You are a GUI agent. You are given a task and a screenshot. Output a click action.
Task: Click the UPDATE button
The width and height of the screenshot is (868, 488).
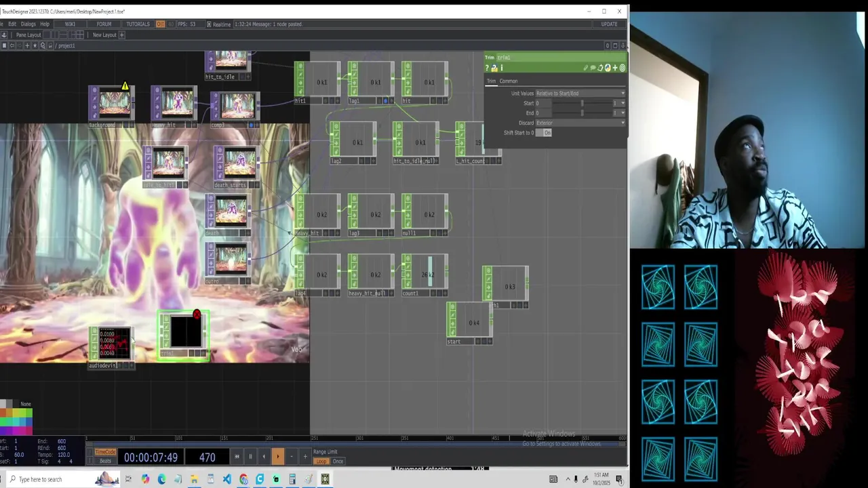click(x=609, y=24)
